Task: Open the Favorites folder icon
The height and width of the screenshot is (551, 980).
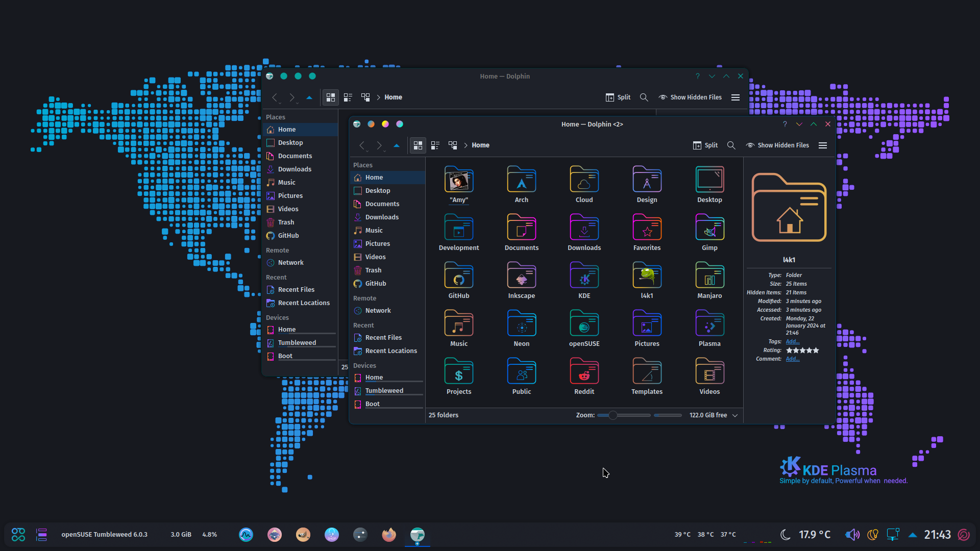Action: (x=647, y=228)
